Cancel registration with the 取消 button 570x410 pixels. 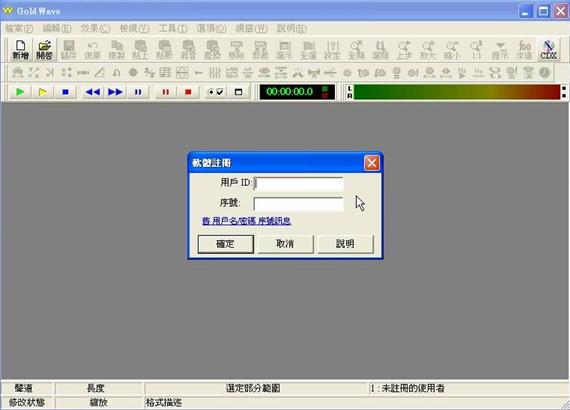pos(285,244)
